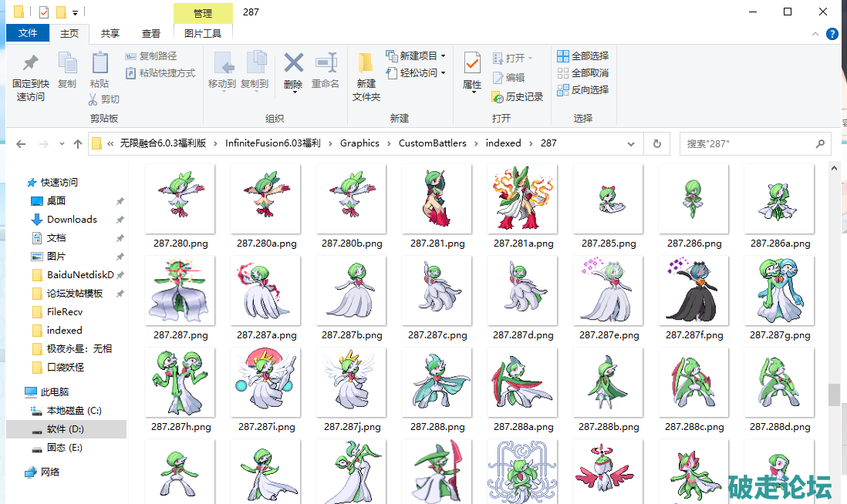Screen dimensions: 847x504
Task: Select the 287.287f.png thumbnail
Action: (x=693, y=290)
